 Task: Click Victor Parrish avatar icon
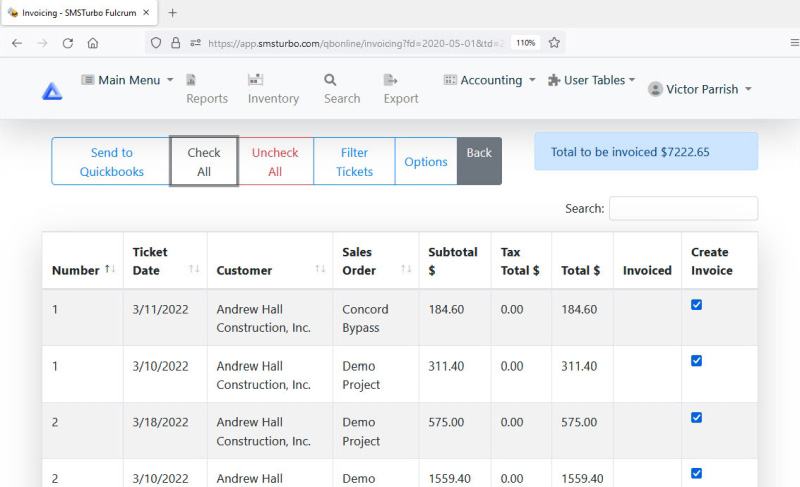[655, 89]
